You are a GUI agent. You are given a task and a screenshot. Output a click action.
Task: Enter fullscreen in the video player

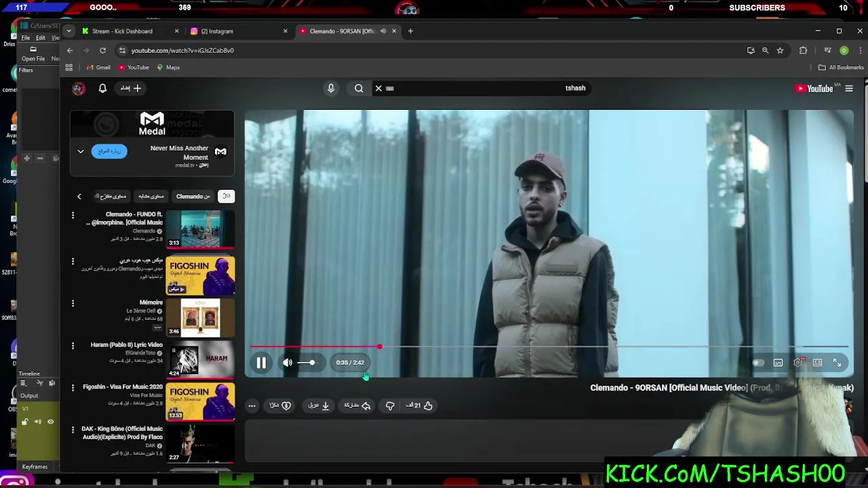click(837, 363)
